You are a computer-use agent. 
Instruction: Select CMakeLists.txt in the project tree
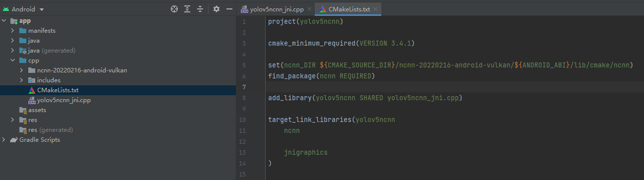pyautogui.click(x=58, y=90)
